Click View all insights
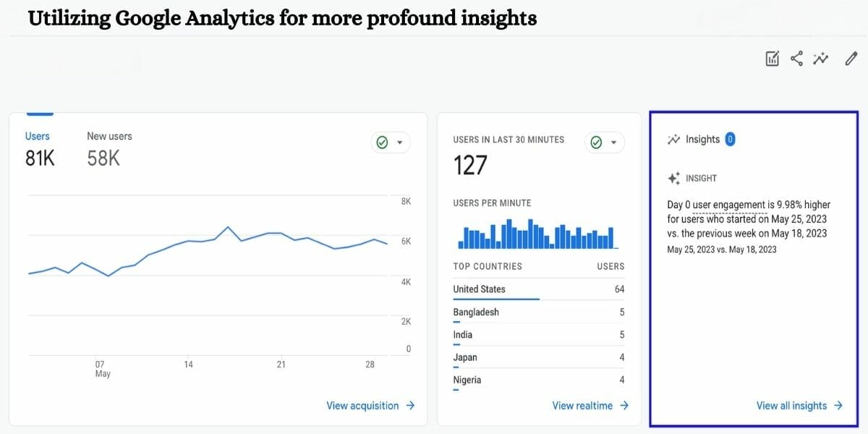This screenshot has width=868, height=434. coord(791,406)
